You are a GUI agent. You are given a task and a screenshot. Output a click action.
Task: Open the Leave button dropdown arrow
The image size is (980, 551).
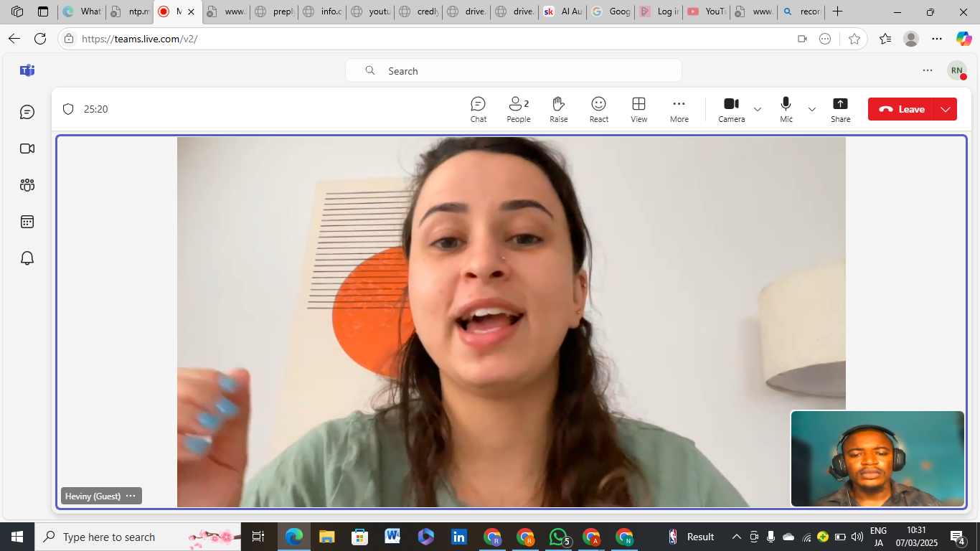(946, 109)
